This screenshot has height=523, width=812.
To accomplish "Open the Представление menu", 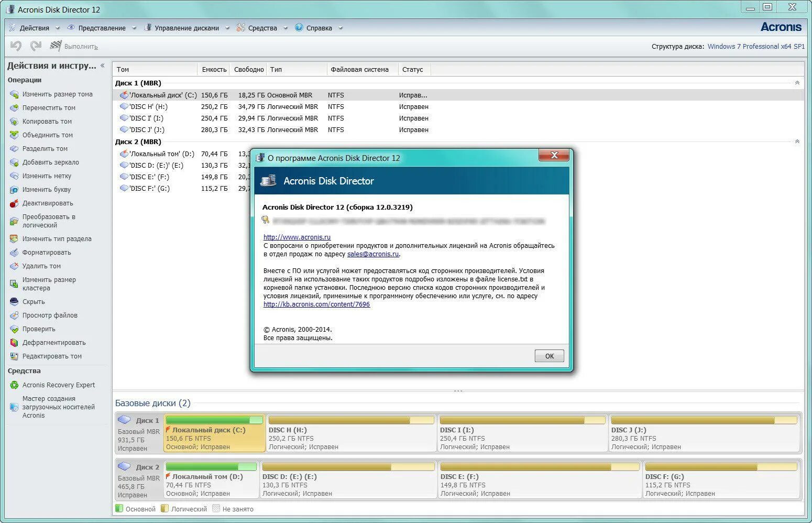I will 102,28.
